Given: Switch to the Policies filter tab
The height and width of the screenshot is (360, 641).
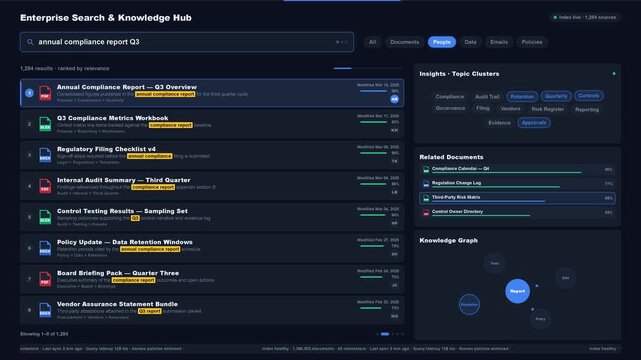Looking at the screenshot, I should [531, 42].
